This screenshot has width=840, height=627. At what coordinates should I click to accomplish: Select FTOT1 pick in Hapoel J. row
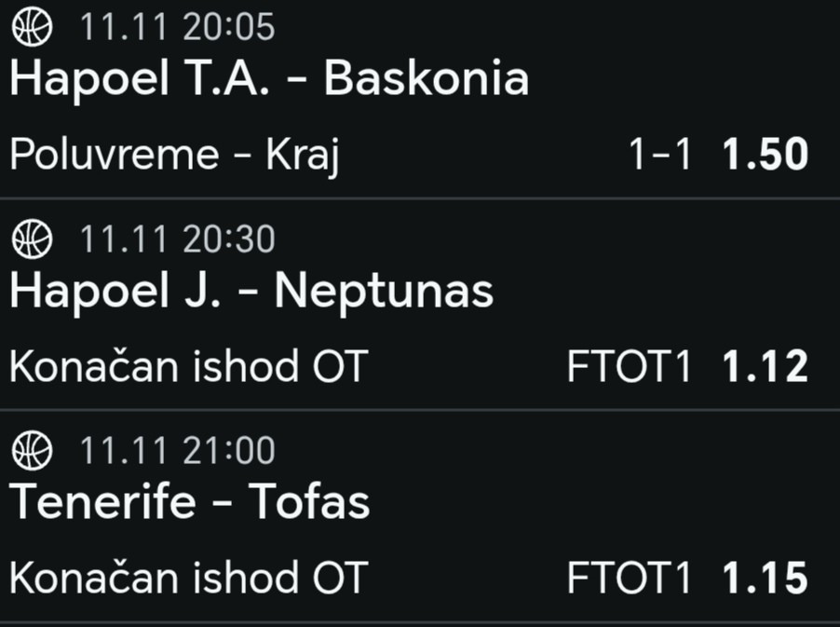[x=630, y=367]
